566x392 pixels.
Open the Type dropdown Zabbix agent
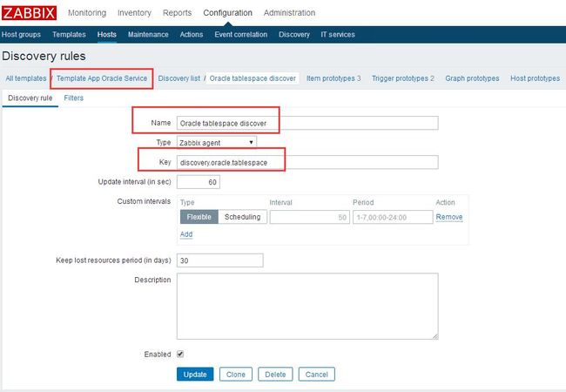217,143
